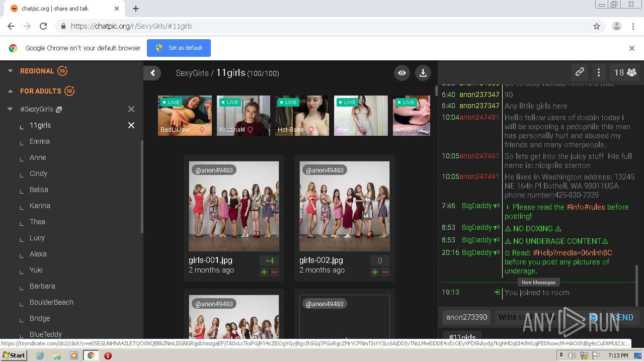Open the Thea subroom
This screenshot has height=362, width=644.
coord(37,222)
